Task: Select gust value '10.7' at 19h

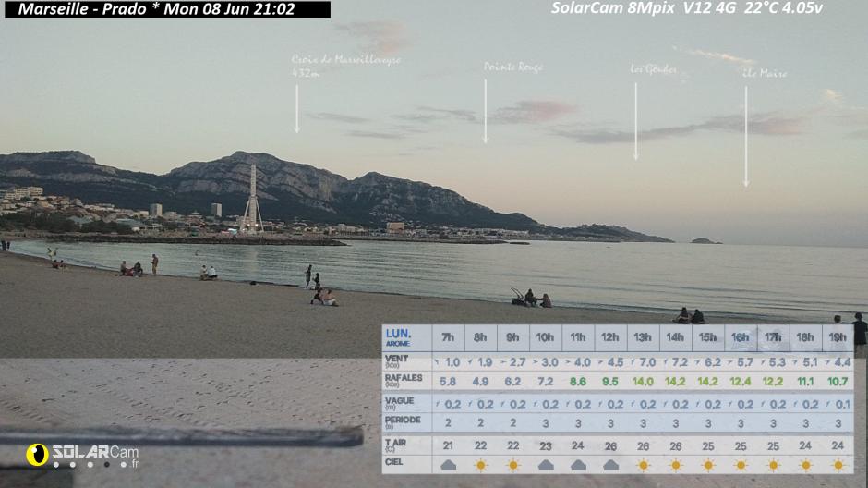Action: (838, 382)
